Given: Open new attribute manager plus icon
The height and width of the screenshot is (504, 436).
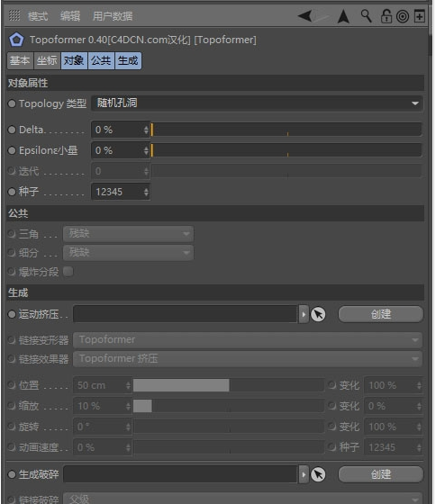Looking at the screenshot, I should click(420, 16).
